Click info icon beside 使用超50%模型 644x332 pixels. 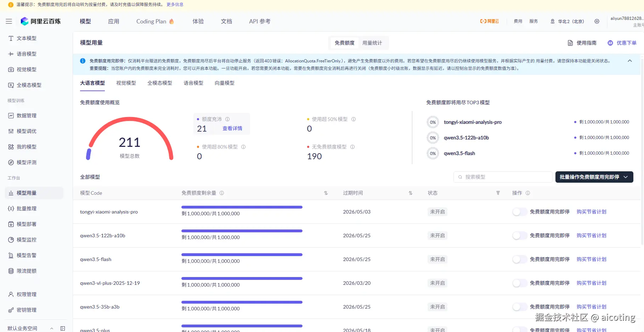click(354, 119)
